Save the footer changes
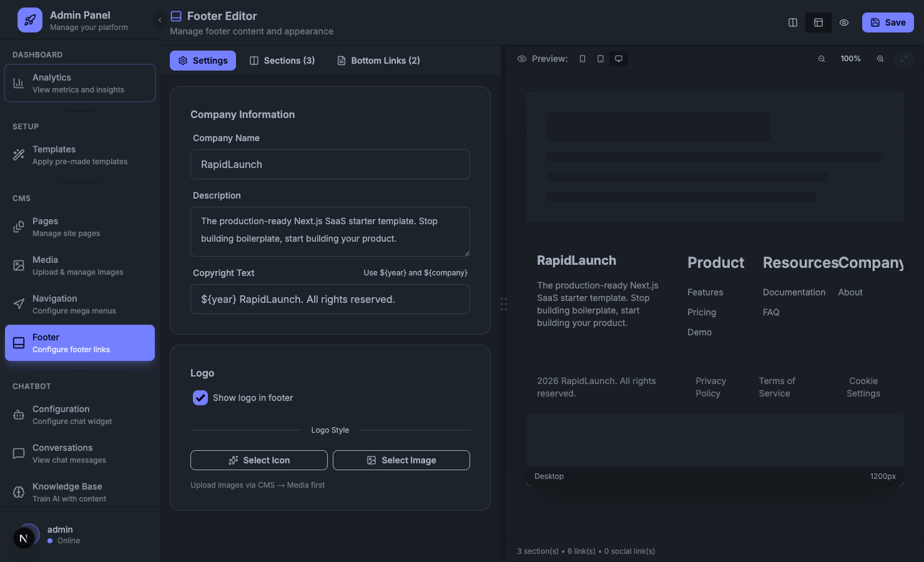Image resolution: width=924 pixels, height=562 pixels. tap(888, 22)
